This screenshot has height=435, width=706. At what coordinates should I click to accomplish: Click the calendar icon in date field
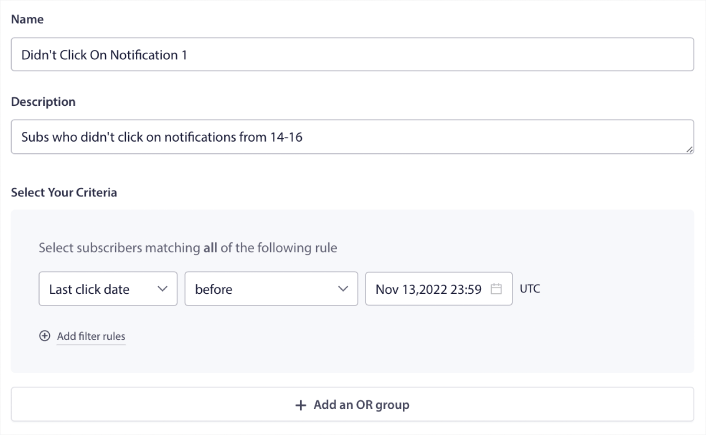[x=496, y=290]
